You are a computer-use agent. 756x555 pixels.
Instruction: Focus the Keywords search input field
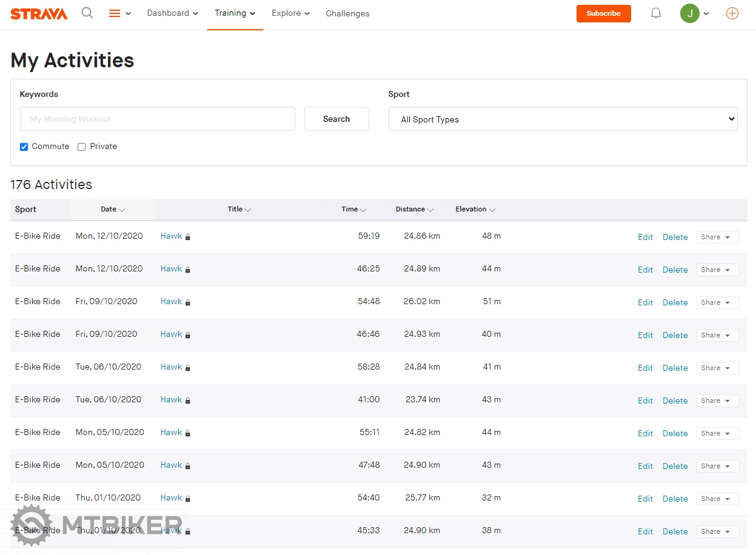[158, 119]
